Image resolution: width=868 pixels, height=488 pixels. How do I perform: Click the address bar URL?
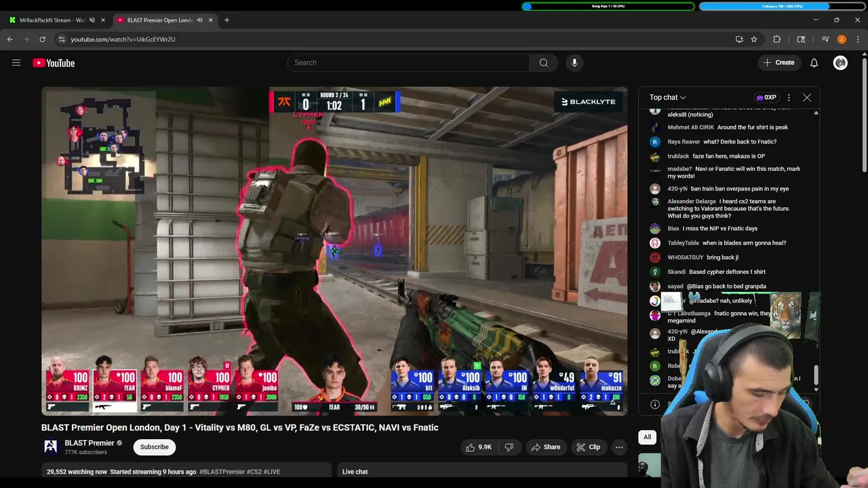click(123, 39)
